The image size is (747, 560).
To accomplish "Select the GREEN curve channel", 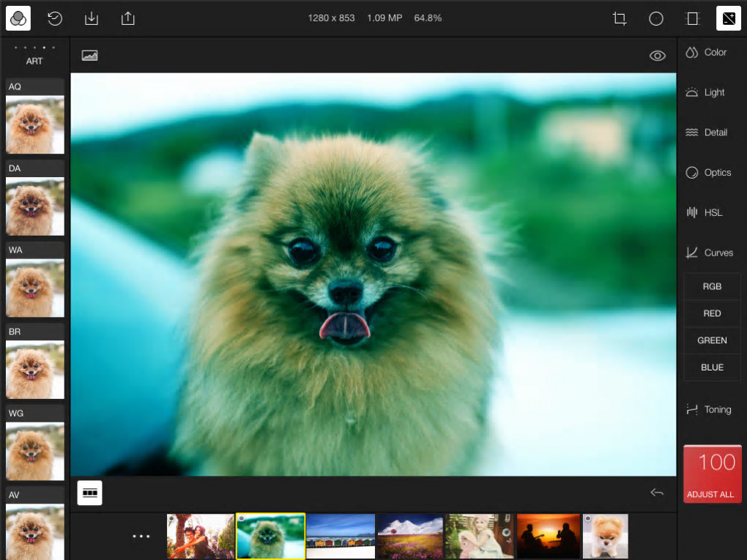I will tap(713, 340).
